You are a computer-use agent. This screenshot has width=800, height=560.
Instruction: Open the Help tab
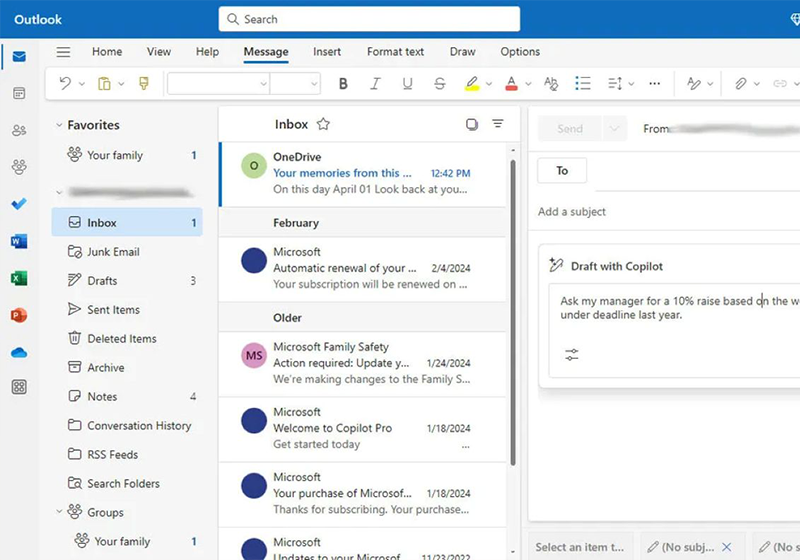(207, 52)
